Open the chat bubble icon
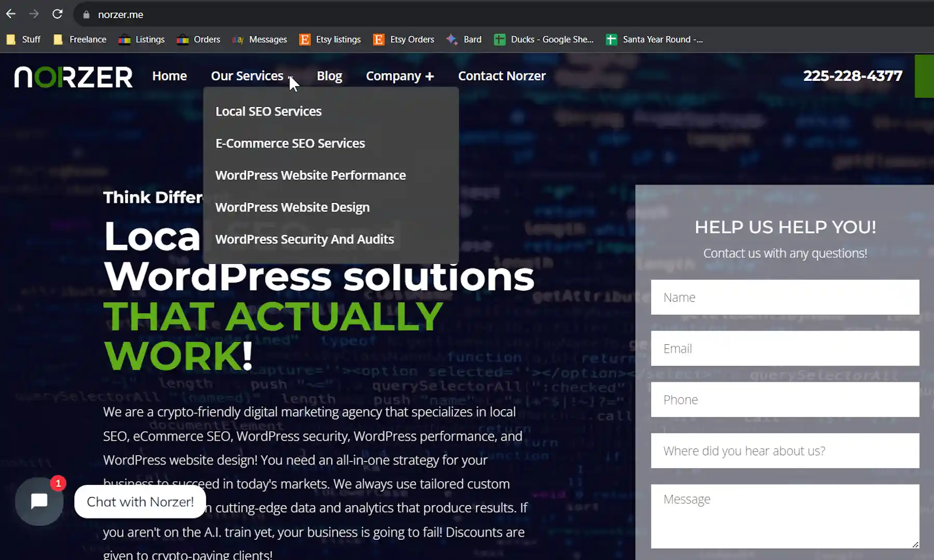 point(39,501)
